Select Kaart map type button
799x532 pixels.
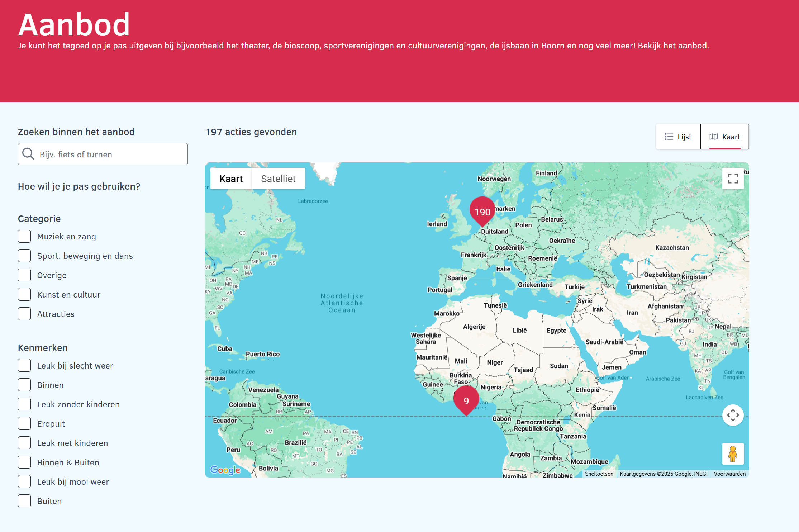tap(231, 179)
